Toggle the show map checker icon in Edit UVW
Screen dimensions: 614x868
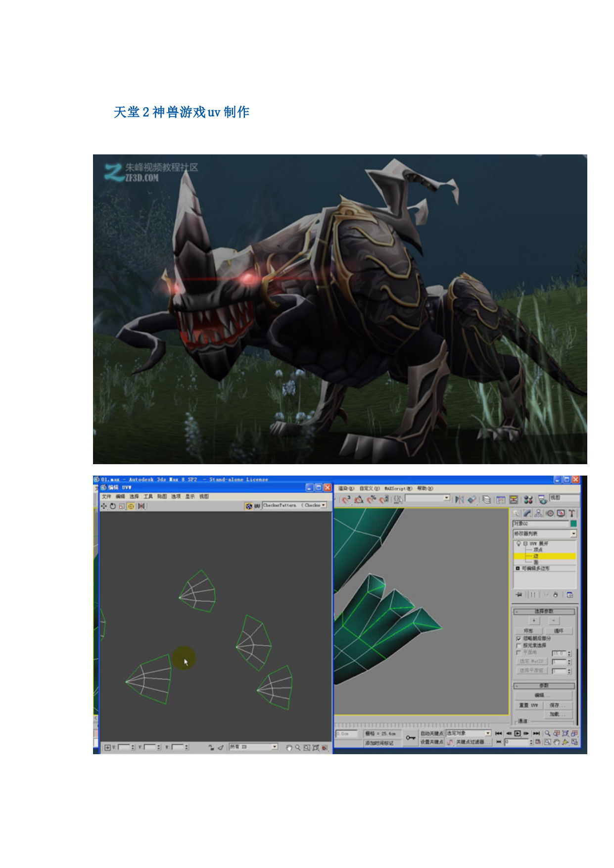coord(249,506)
